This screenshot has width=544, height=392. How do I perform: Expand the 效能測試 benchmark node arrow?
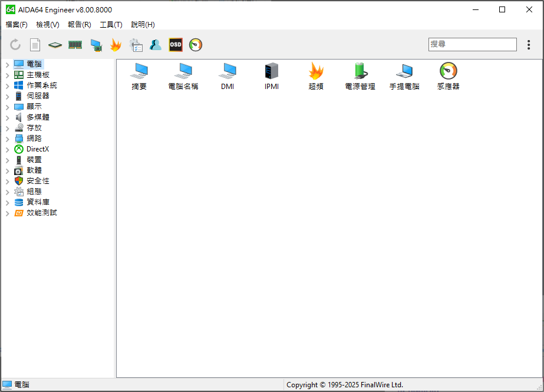(x=7, y=213)
